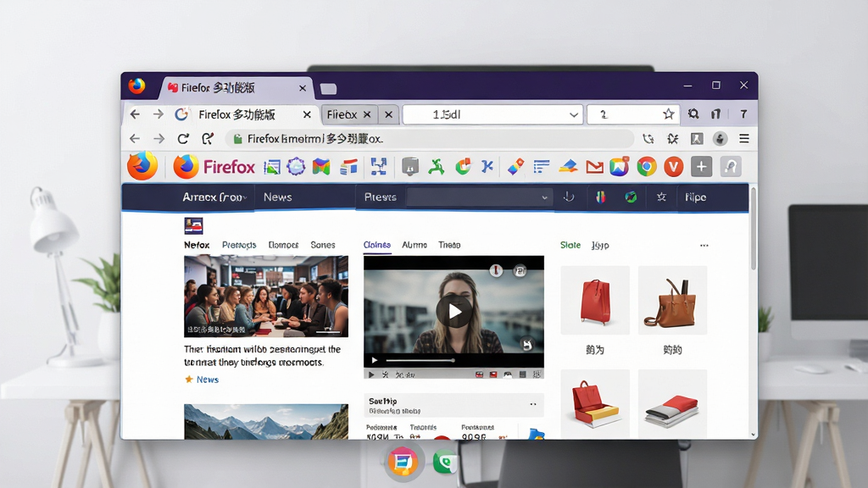Go back using the tab row back arrow
This screenshot has height=488, width=868.
pos(135,114)
